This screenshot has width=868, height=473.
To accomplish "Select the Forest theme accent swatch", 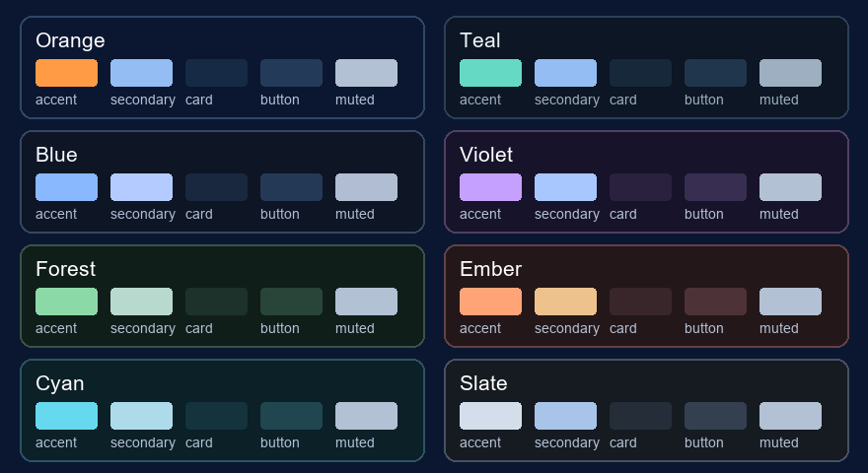I will coord(66,302).
